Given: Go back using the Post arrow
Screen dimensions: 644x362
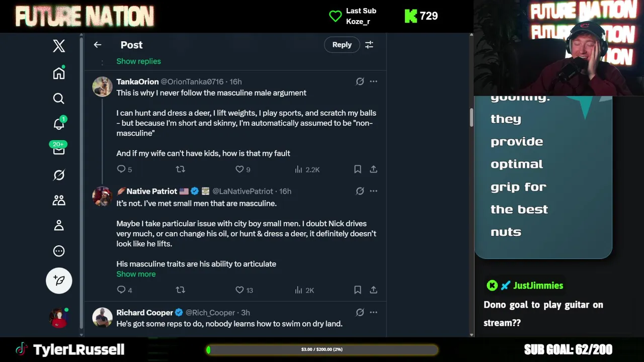Looking at the screenshot, I should [98, 45].
